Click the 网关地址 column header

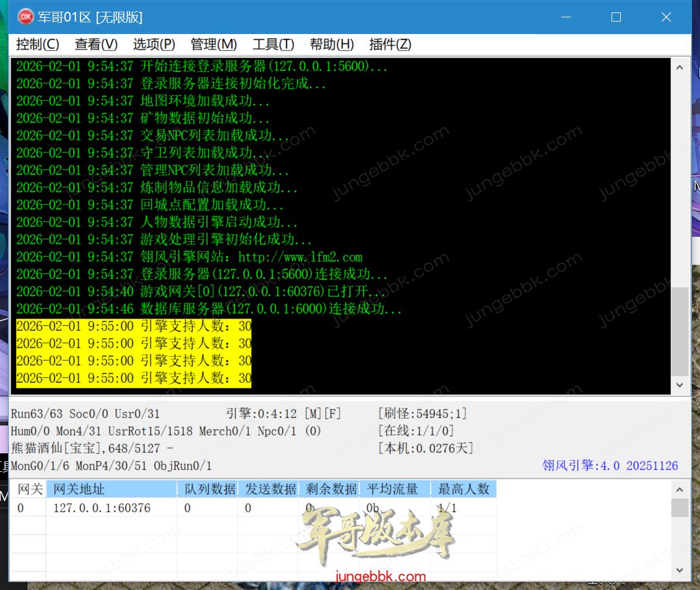pyautogui.click(x=111, y=489)
